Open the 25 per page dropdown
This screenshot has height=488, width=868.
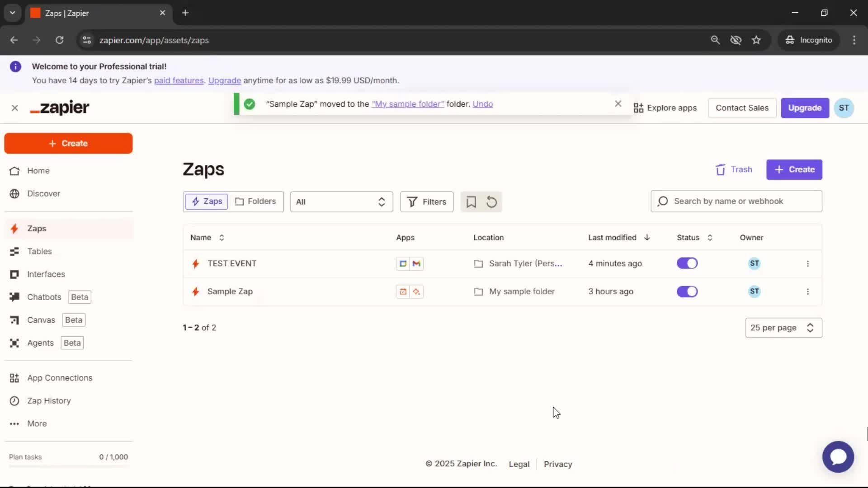coord(783,328)
